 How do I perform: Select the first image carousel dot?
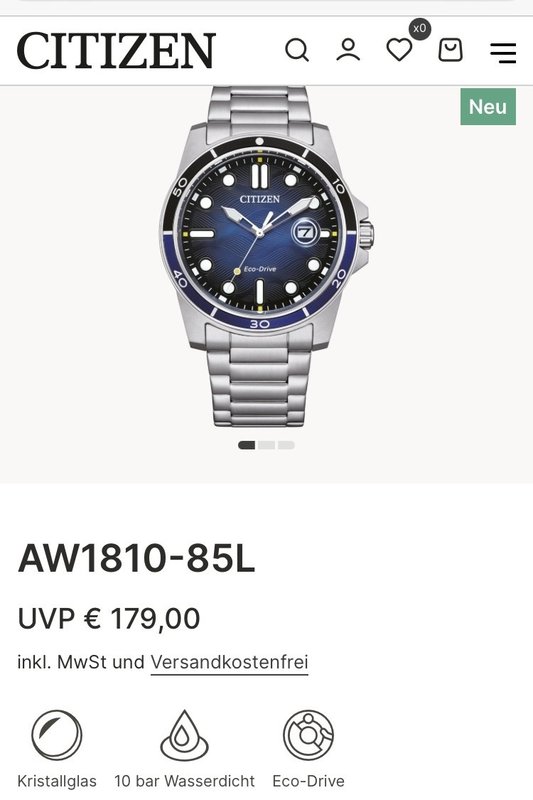click(x=247, y=445)
